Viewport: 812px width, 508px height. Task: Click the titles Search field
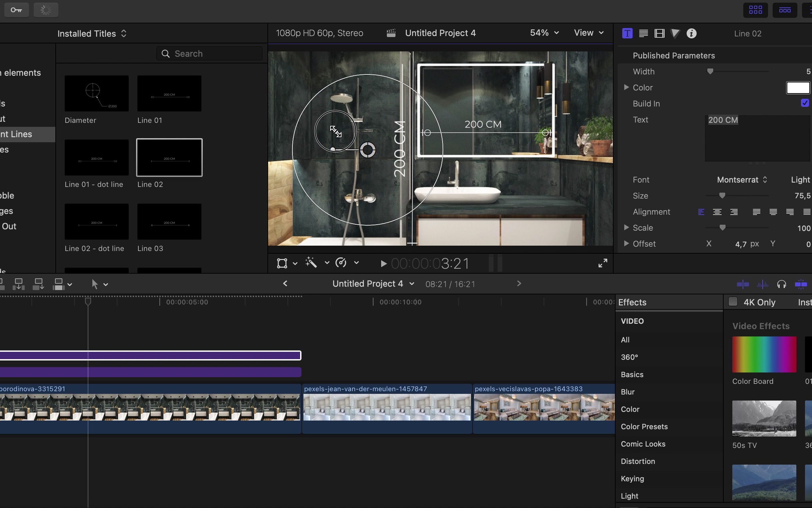[x=209, y=54]
